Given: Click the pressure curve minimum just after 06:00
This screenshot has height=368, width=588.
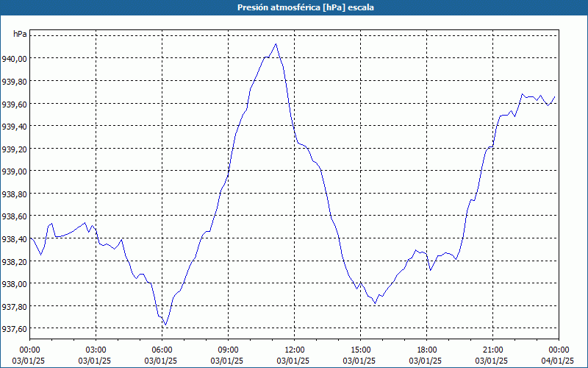Looking at the screenshot, I should tap(166, 325).
